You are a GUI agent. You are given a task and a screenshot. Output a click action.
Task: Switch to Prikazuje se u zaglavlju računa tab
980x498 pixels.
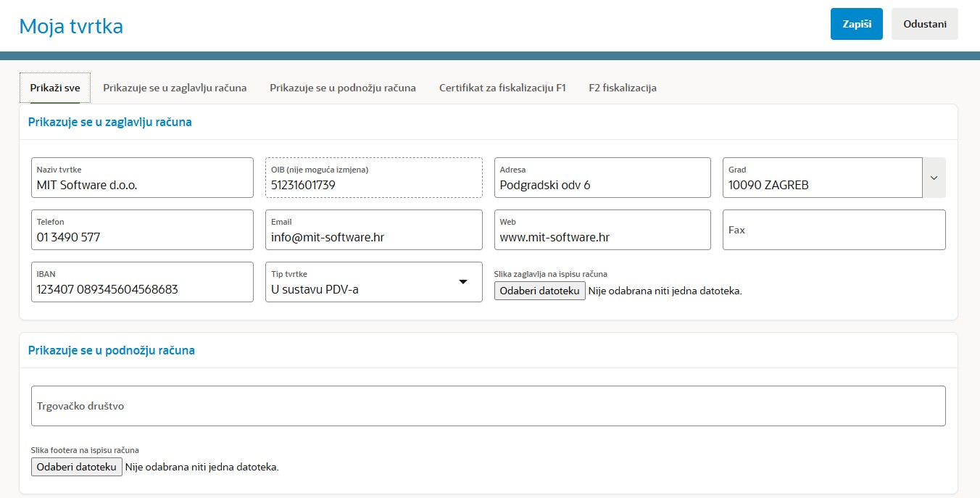(175, 88)
